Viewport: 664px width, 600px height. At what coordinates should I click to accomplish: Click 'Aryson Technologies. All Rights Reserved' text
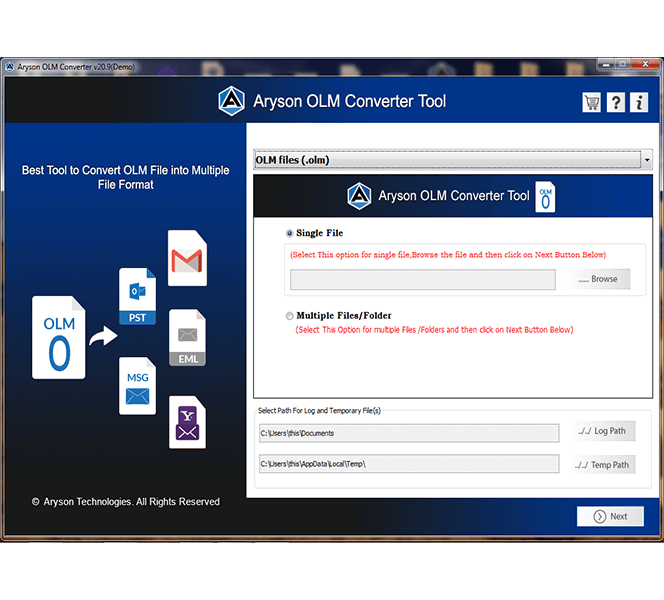coord(131,502)
